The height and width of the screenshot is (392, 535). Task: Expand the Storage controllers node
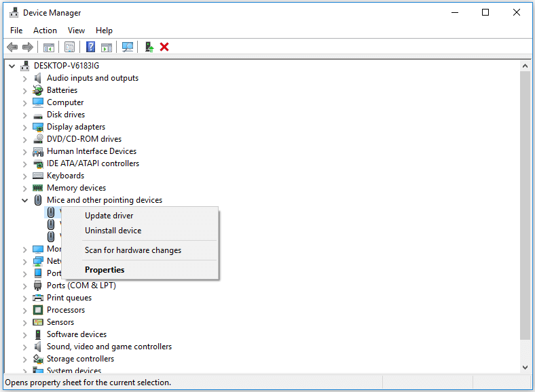click(x=24, y=359)
